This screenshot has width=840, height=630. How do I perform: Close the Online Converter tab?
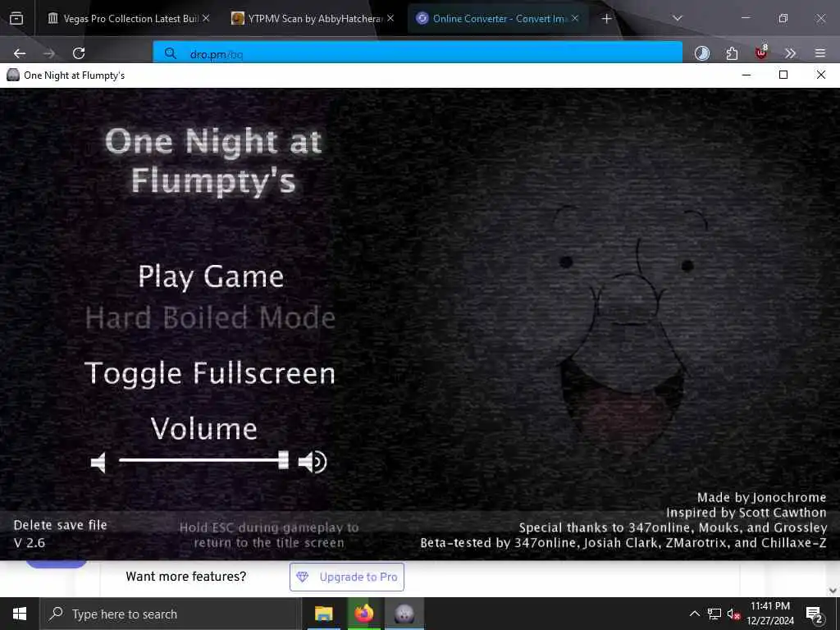[575, 18]
